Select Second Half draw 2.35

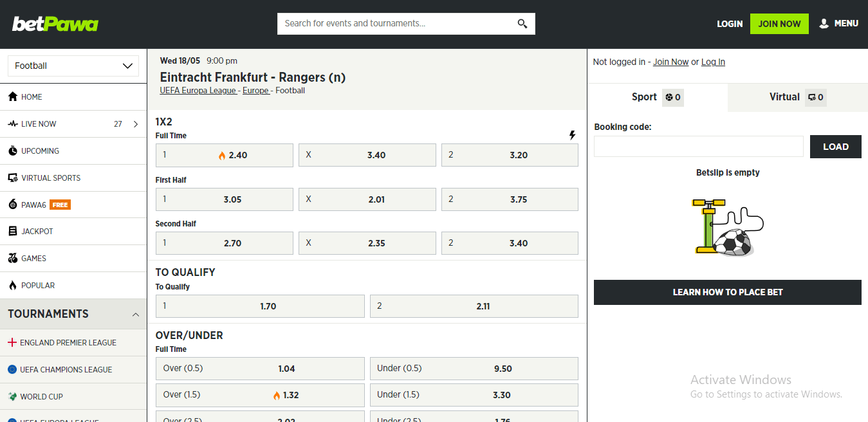point(367,243)
